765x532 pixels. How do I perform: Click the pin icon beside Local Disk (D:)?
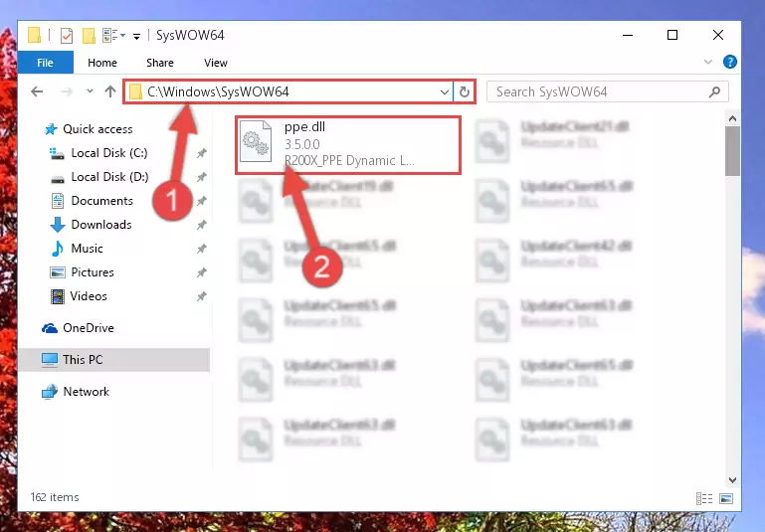201,177
